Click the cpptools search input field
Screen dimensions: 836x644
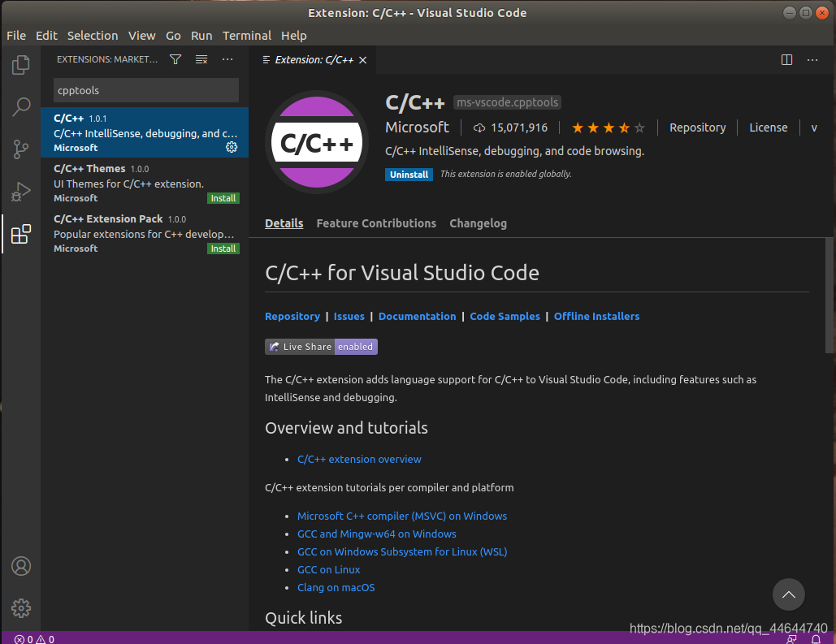[146, 90]
